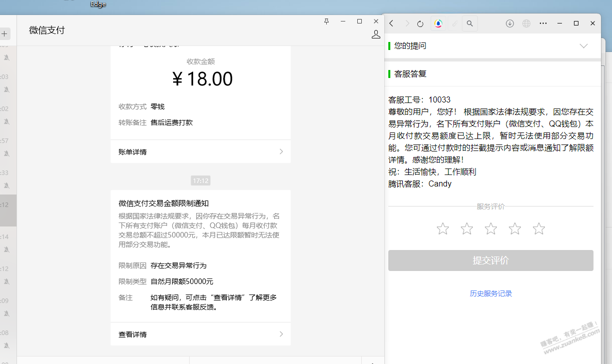Minimize the customer service browser window
The width and height of the screenshot is (612, 364).
pos(560,23)
